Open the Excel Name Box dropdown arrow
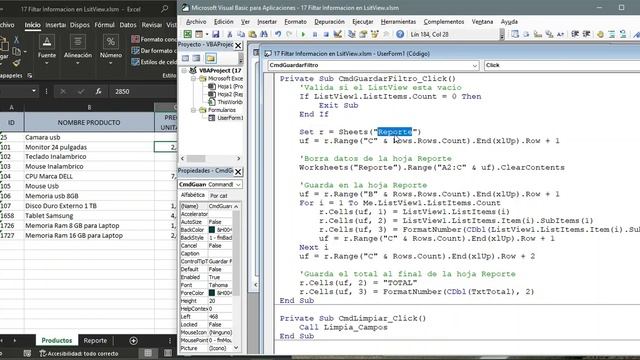The width and height of the screenshot is (640, 360). [34, 91]
